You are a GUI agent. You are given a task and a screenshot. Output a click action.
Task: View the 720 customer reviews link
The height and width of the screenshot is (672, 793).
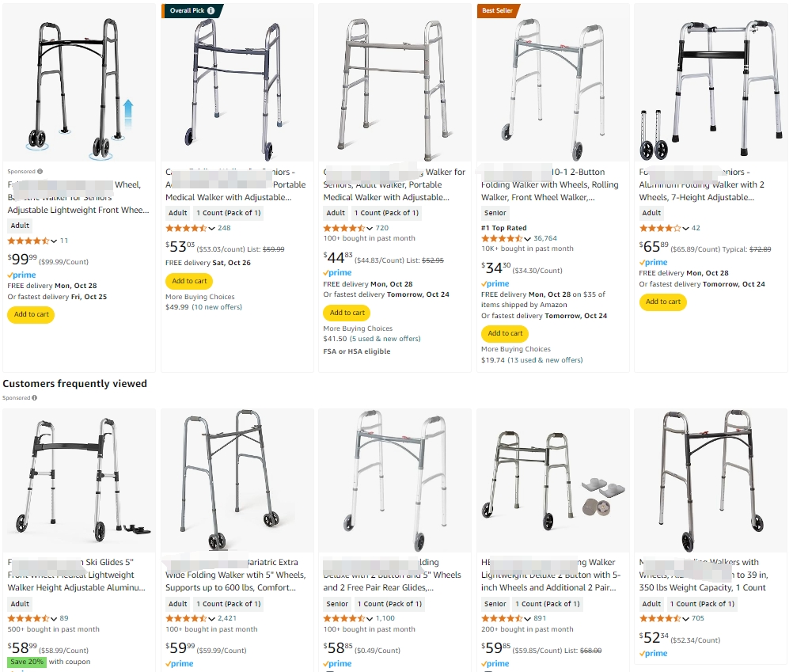(381, 228)
